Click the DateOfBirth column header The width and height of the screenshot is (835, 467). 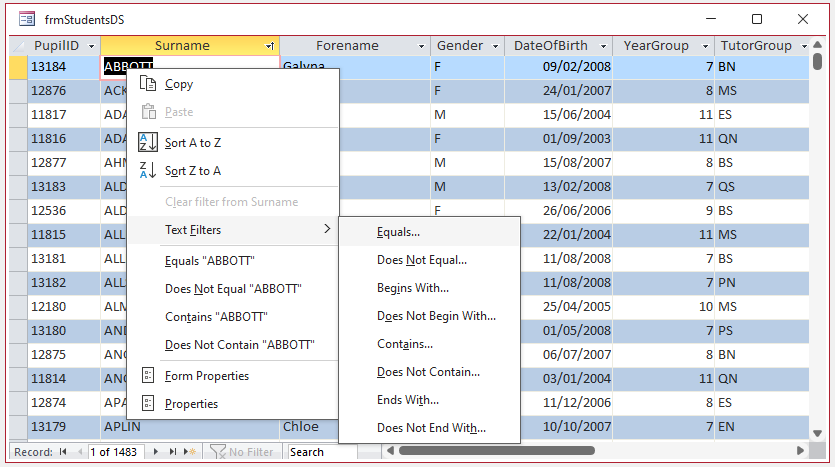pos(559,46)
